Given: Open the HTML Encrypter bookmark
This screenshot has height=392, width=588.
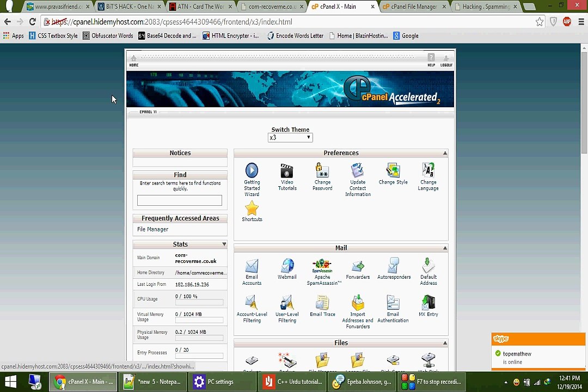Looking at the screenshot, I should coord(231,35).
